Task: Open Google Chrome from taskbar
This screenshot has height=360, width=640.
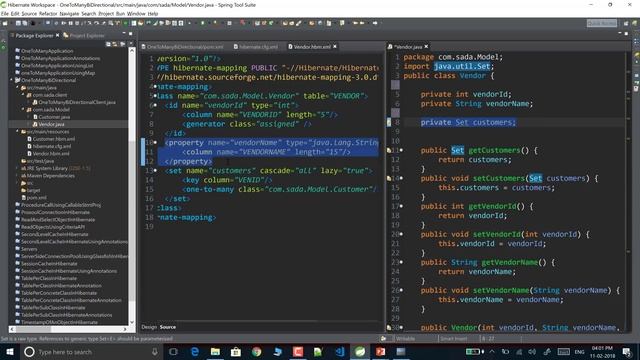Action: pos(257,351)
